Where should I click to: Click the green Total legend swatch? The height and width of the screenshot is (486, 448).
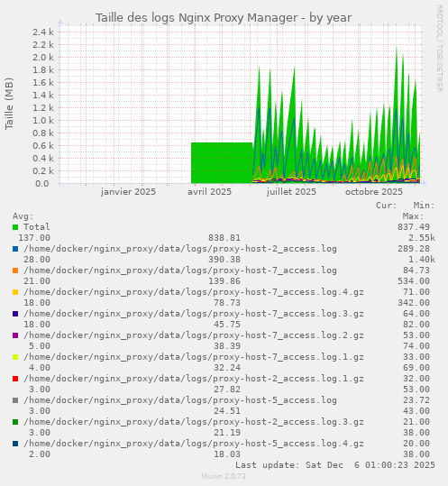(15, 227)
